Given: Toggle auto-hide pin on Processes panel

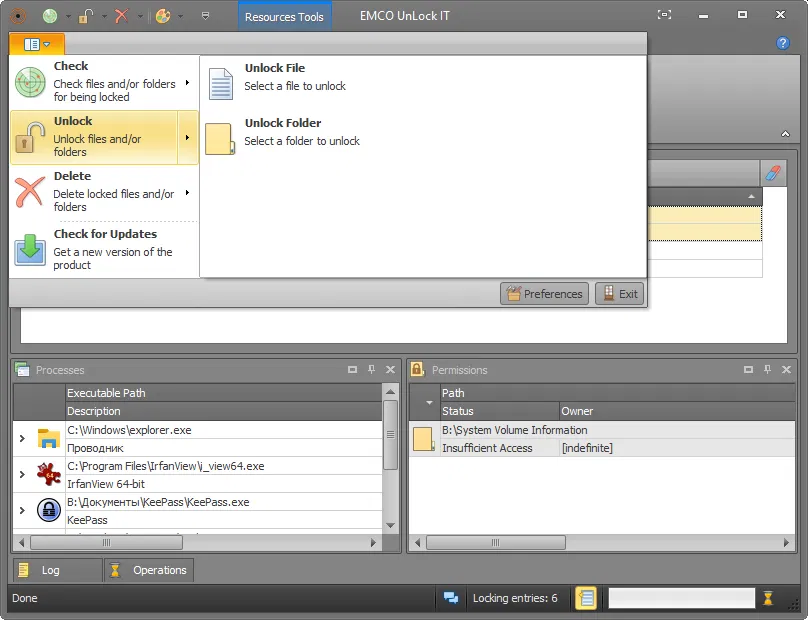Looking at the screenshot, I should (372, 370).
